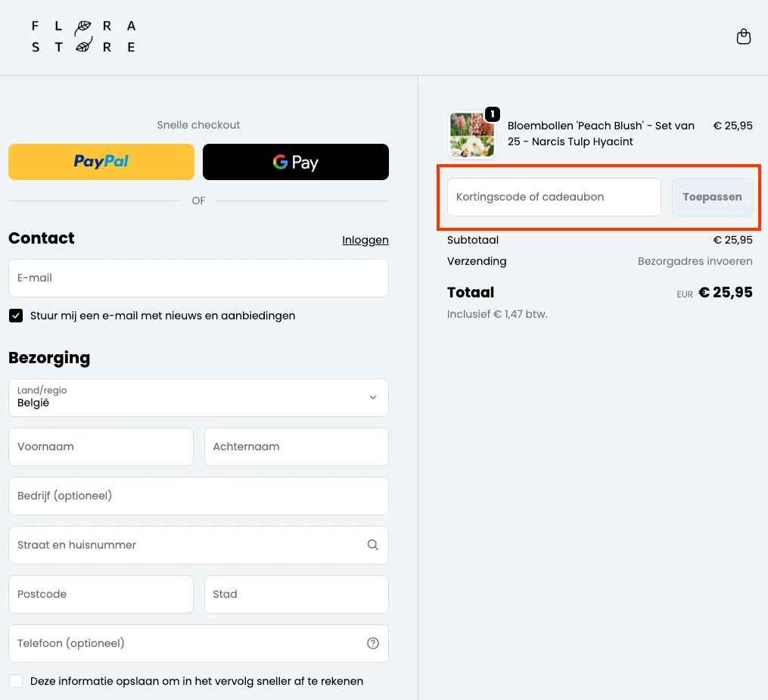The image size is (768, 700).
Task: Select the Voornaam text field
Action: coord(101,446)
